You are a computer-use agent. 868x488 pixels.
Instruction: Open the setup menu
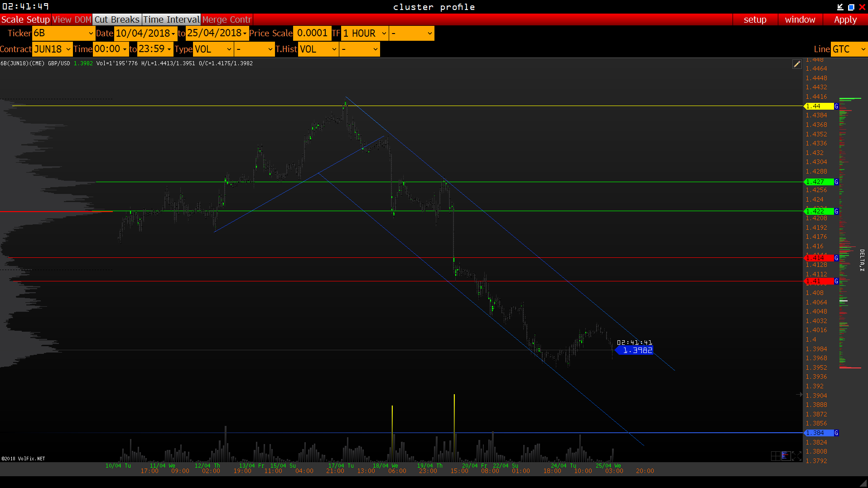tap(755, 19)
